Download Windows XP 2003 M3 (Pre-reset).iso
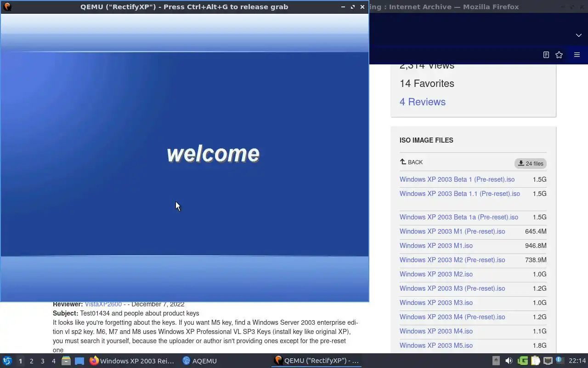The height and width of the screenshot is (368, 588). (452, 288)
